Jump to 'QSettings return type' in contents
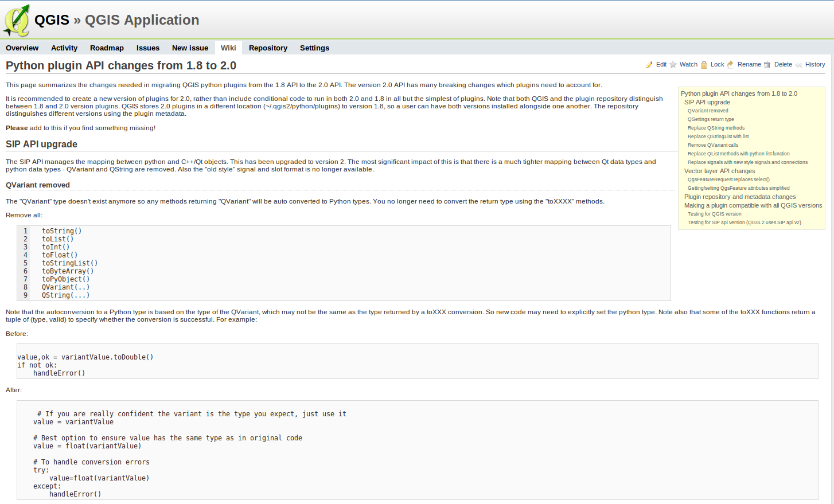The width and height of the screenshot is (834, 504). [711, 119]
